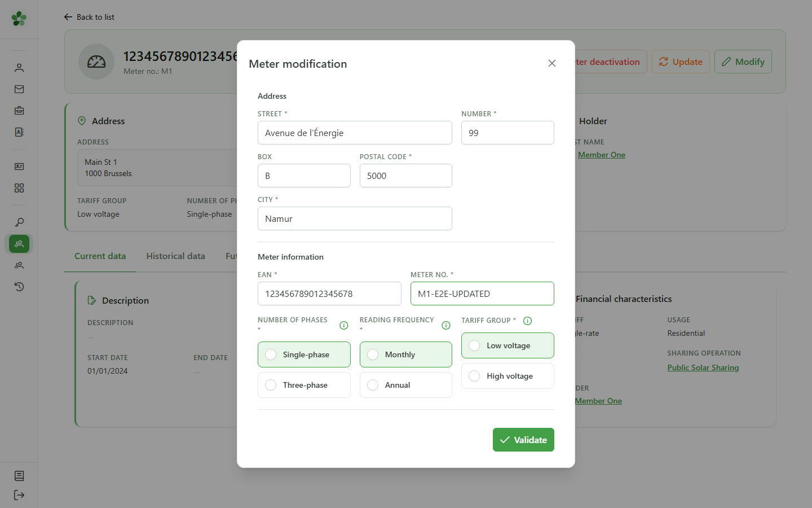Open the history clock sidebar icon

[19, 287]
